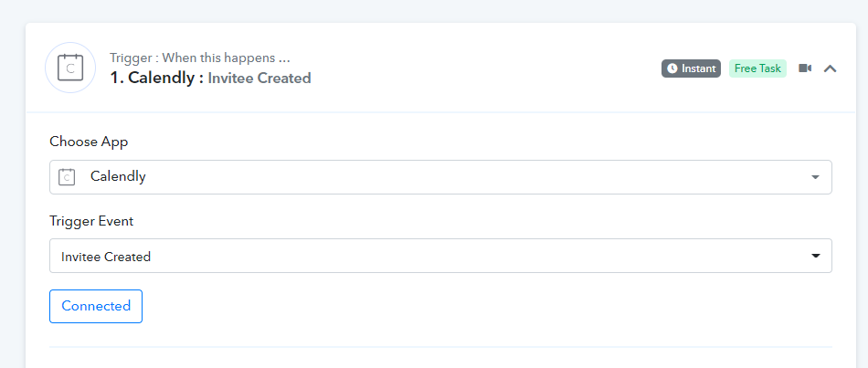
Task: Open the Choose App dropdown arrow
Action: coord(815,178)
